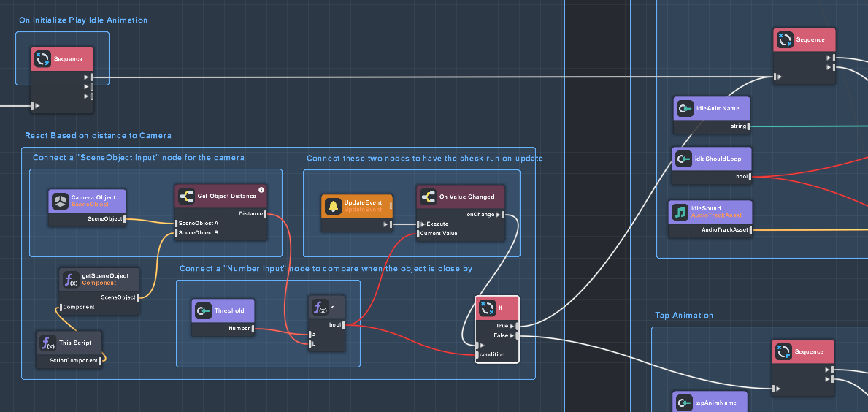The image size is (868, 412).
Task: Click the SceneObject A input port
Action: [175, 224]
